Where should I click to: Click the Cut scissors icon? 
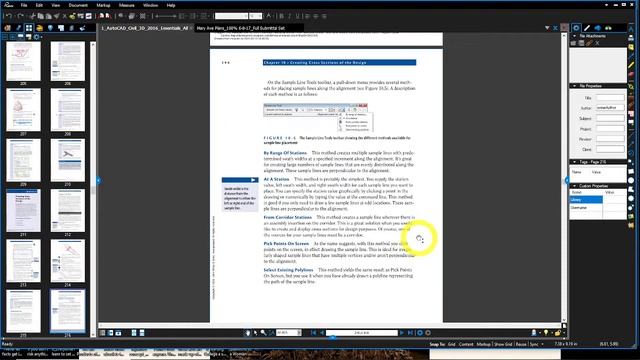[33, 16]
